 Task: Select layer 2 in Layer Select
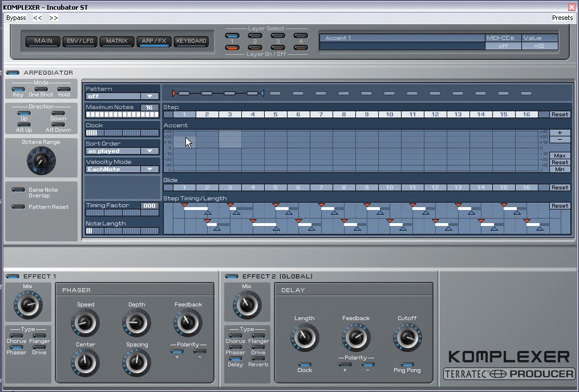pos(255,36)
